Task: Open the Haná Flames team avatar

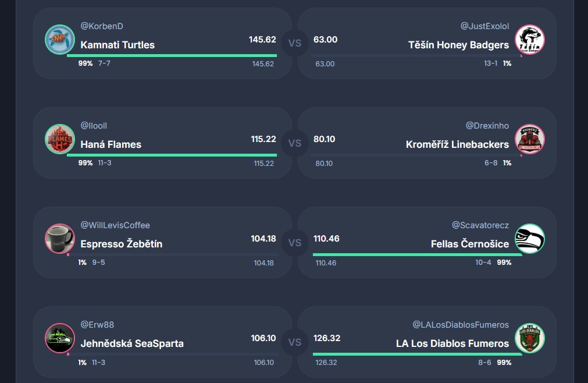Action: (x=60, y=139)
